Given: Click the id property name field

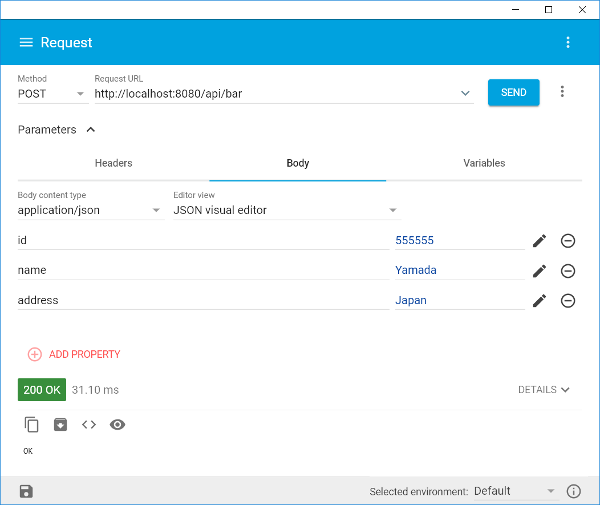Looking at the screenshot, I should 203,240.
